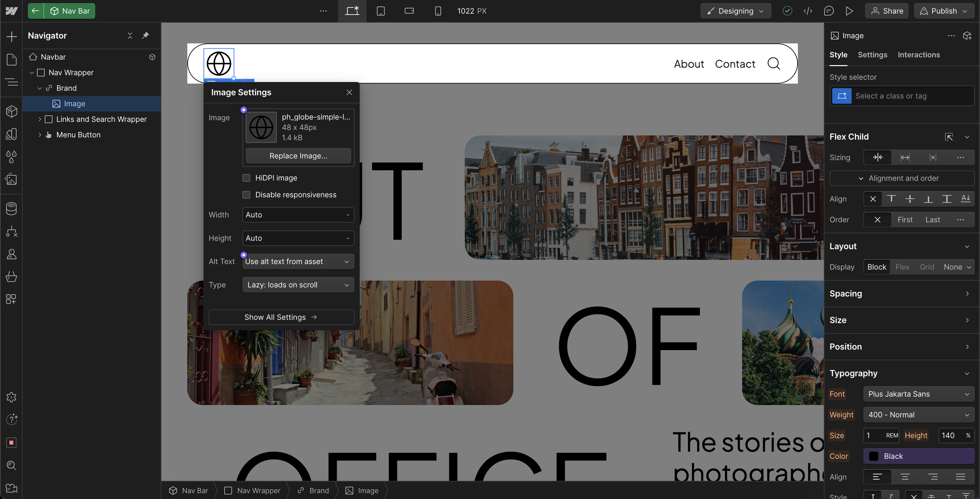Screen dimensions: 980x499
Task: Open the Add elements panel
Action: (x=11, y=37)
